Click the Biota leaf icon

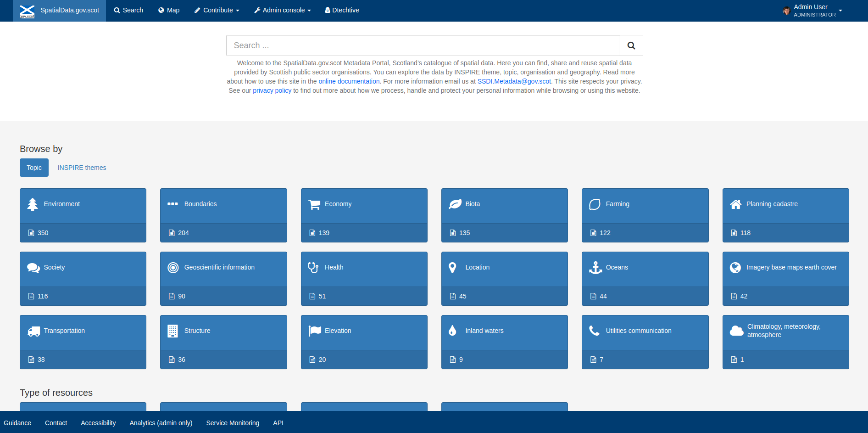[x=455, y=204]
